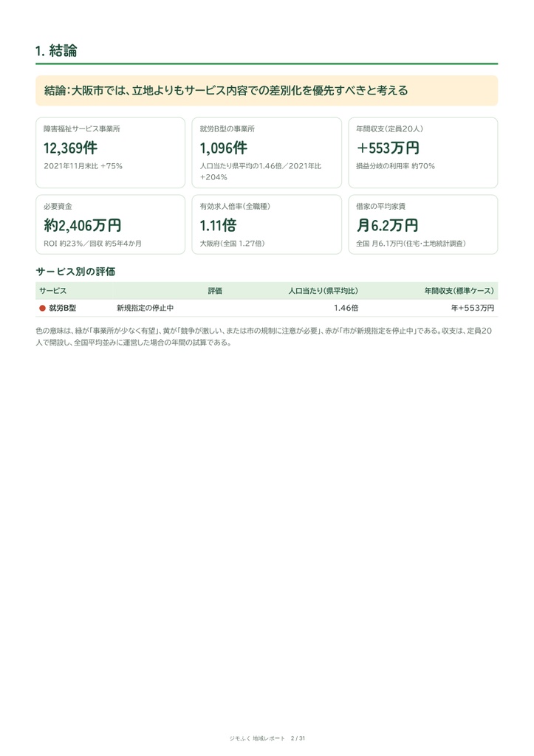Click the '人口当たり（県平均比）' column header
Screen dimensions: 534x756
pos(324,291)
